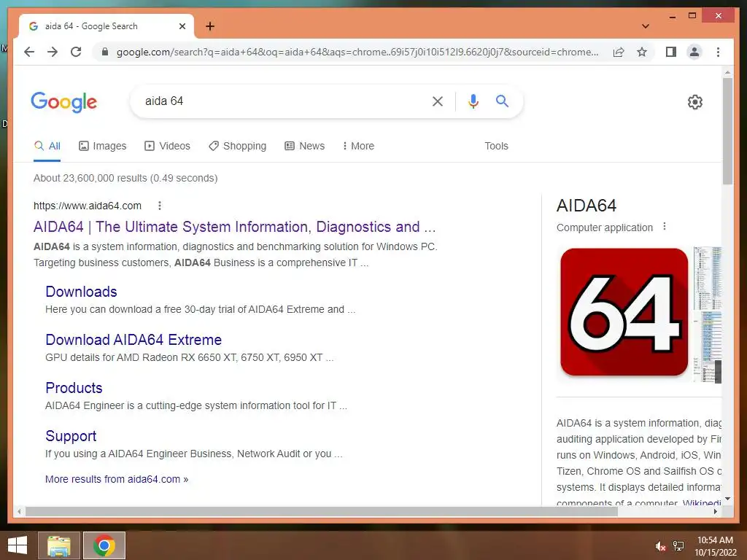Open knowledge panel more options dots
747x560 pixels.
pos(665,227)
